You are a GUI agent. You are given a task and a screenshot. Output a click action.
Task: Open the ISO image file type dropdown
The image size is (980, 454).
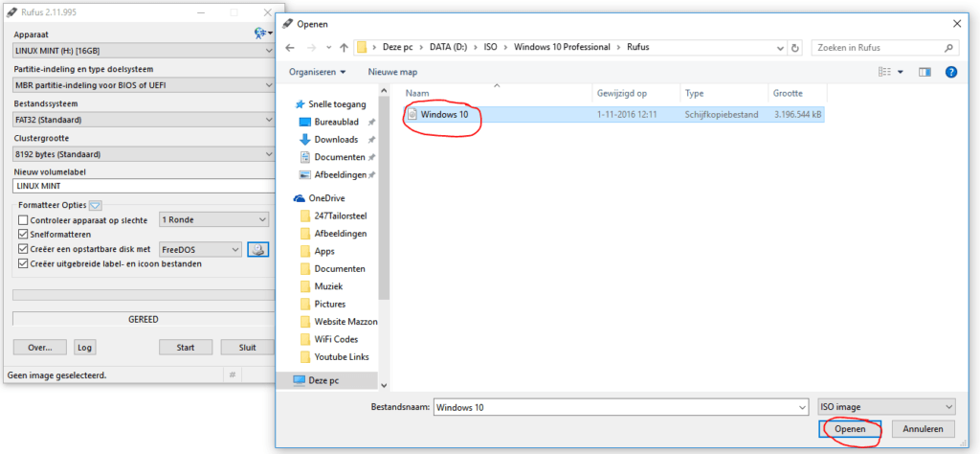pyautogui.click(x=886, y=407)
